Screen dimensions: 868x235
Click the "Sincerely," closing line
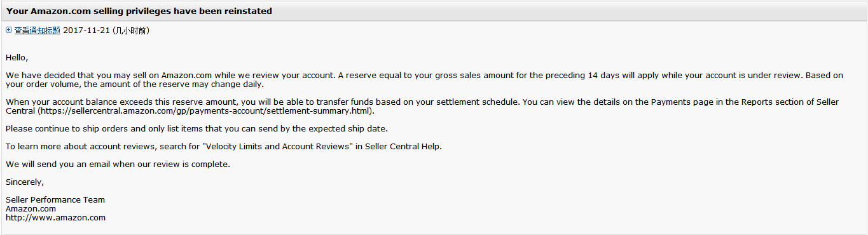tap(25, 182)
